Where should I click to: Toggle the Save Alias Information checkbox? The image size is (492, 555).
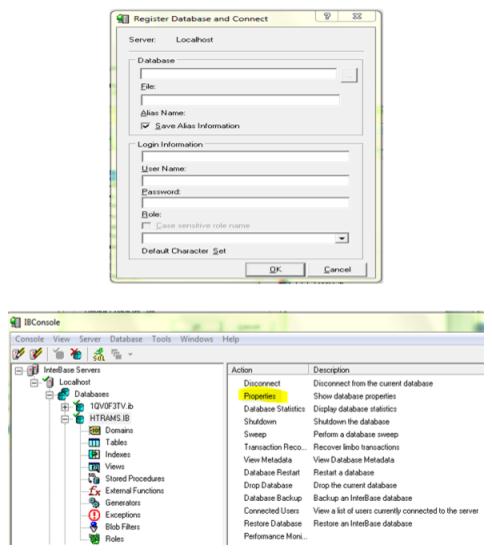coord(145,126)
